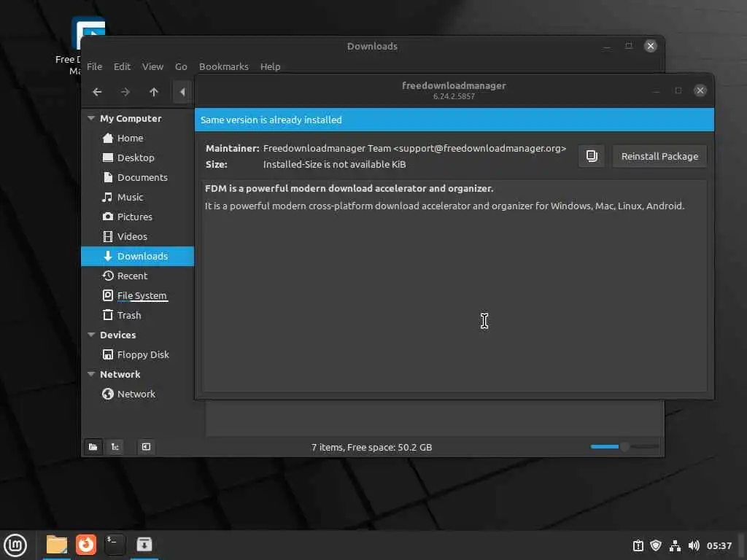This screenshot has width=747, height=560.
Task: Open Videos in the sidebar
Action: (138, 236)
